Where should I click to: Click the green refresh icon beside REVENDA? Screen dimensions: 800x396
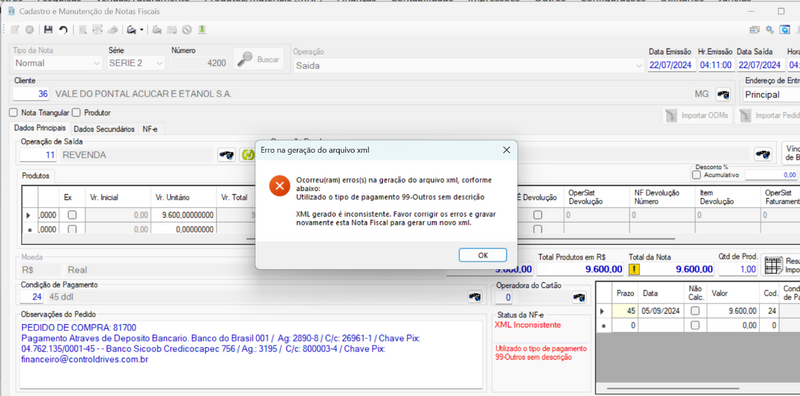(247, 155)
